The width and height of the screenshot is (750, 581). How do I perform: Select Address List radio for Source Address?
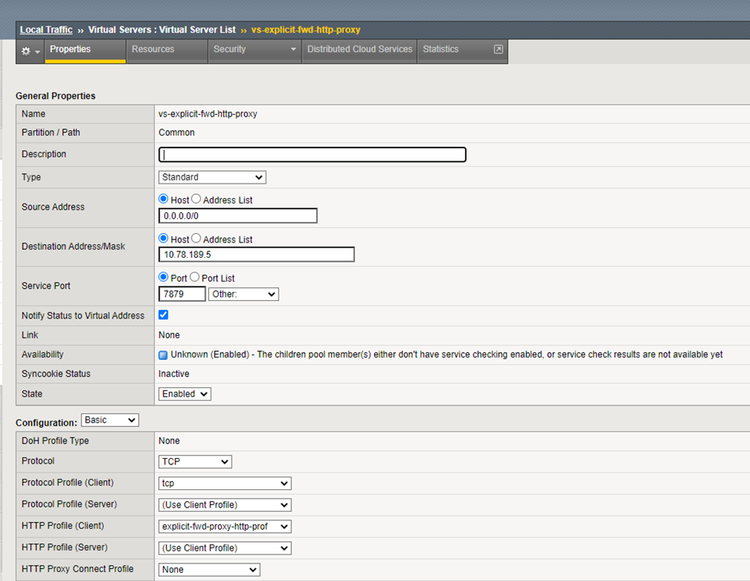196,200
